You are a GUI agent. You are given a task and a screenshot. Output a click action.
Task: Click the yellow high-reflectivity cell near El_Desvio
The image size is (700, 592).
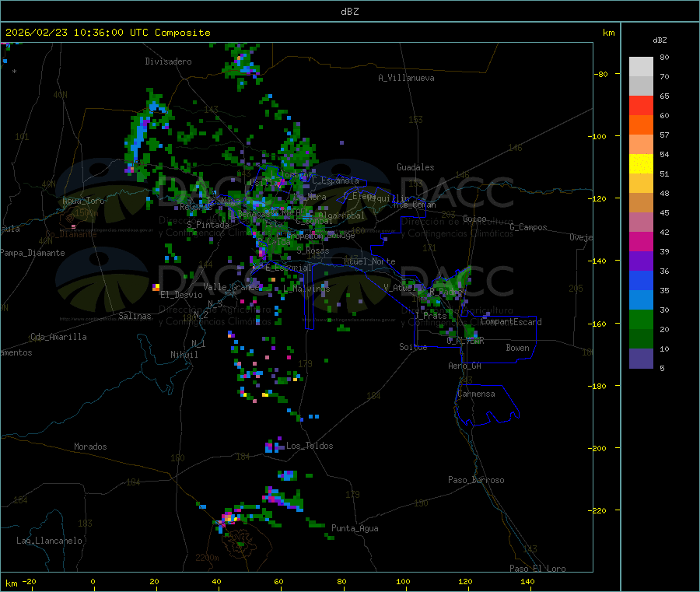click(156, 286)
